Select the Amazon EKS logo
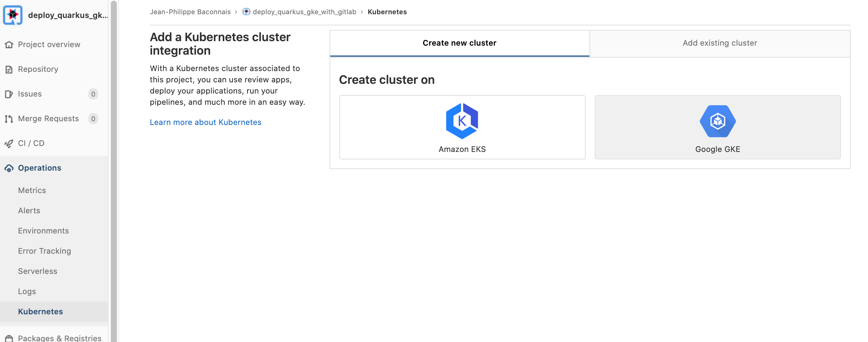Screen dimensions: 868x342 coord(462,121)
